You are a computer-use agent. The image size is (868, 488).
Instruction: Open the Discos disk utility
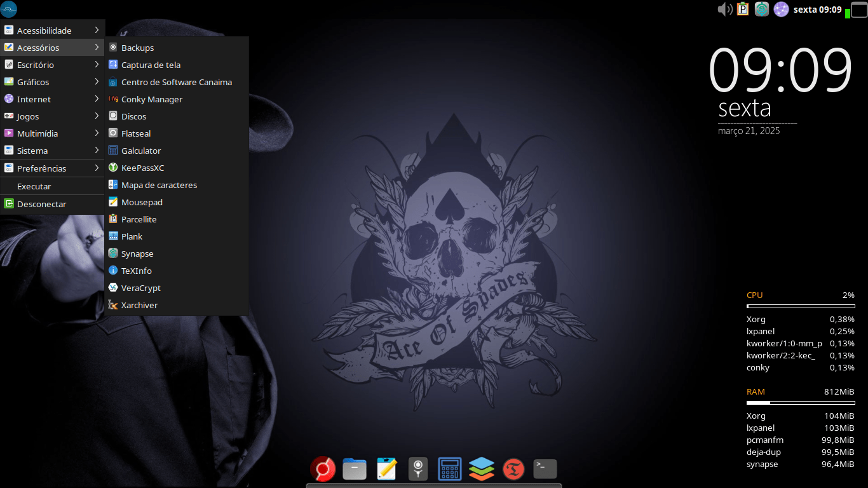tap(177, 116)
